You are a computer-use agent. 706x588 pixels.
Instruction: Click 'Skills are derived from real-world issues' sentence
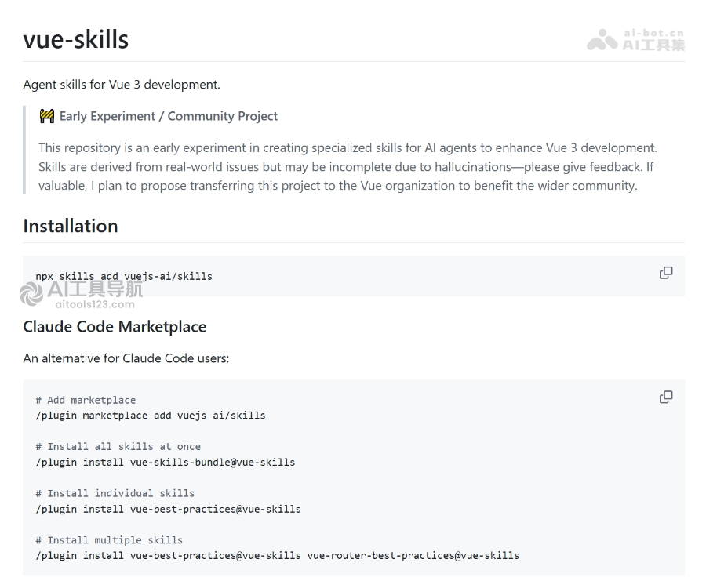342,167
